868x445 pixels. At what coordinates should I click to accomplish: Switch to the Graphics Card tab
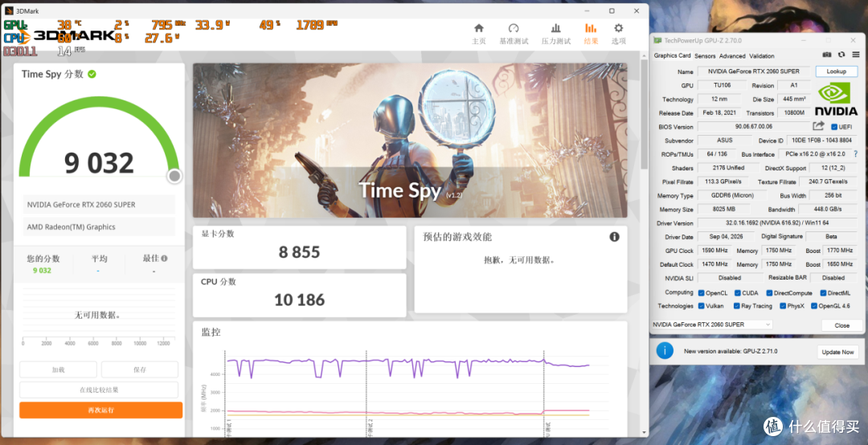[672, 55]
